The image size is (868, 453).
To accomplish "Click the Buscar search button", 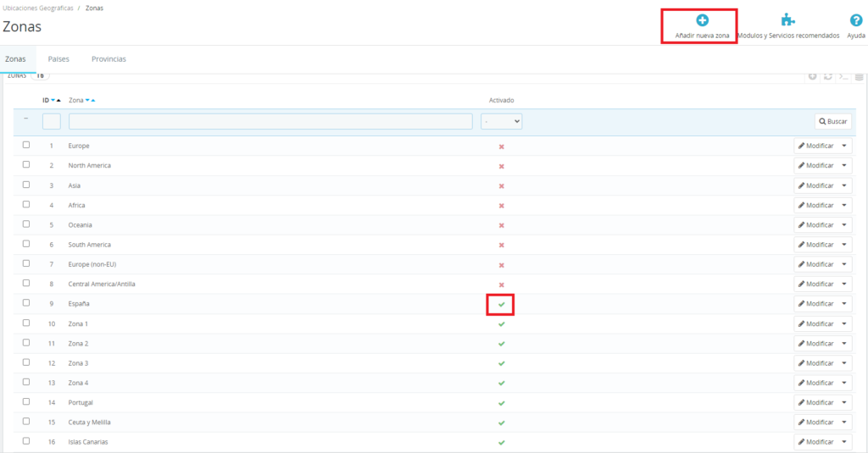I will click(833, 121).
